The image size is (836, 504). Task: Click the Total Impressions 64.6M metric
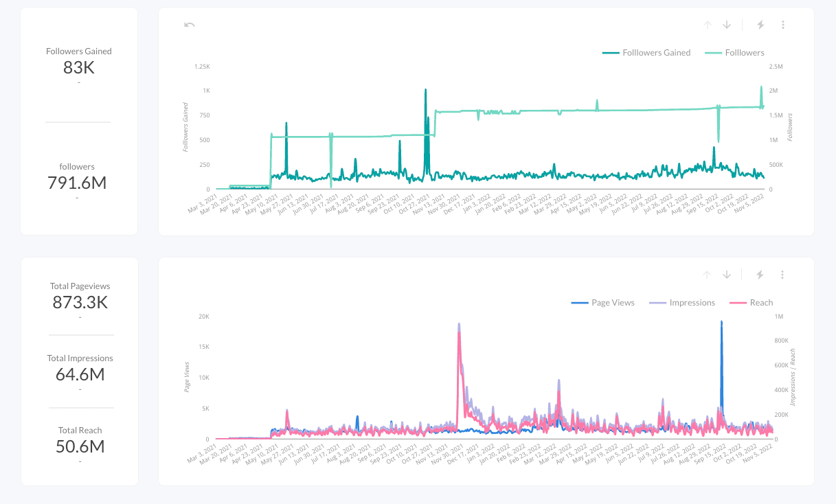(78, 367)
